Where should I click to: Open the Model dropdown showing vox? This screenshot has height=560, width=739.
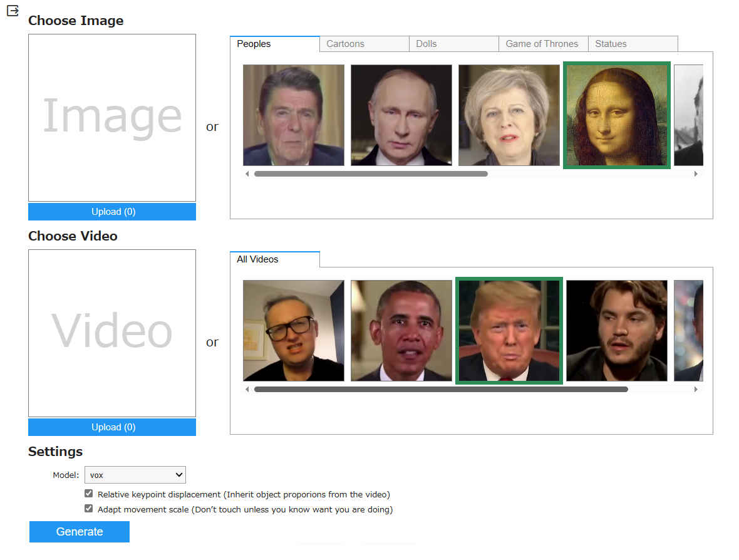pos(135,475)
